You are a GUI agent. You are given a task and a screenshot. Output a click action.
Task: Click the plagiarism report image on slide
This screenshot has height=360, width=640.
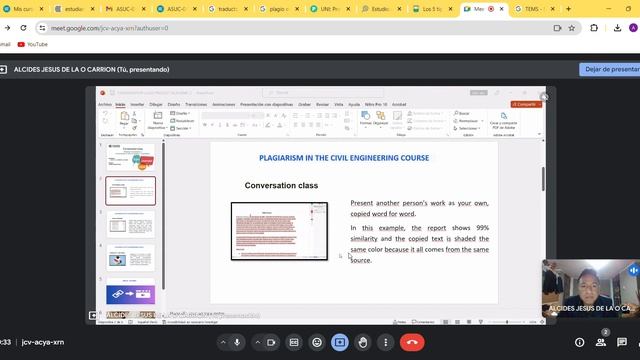coord(279,231)
